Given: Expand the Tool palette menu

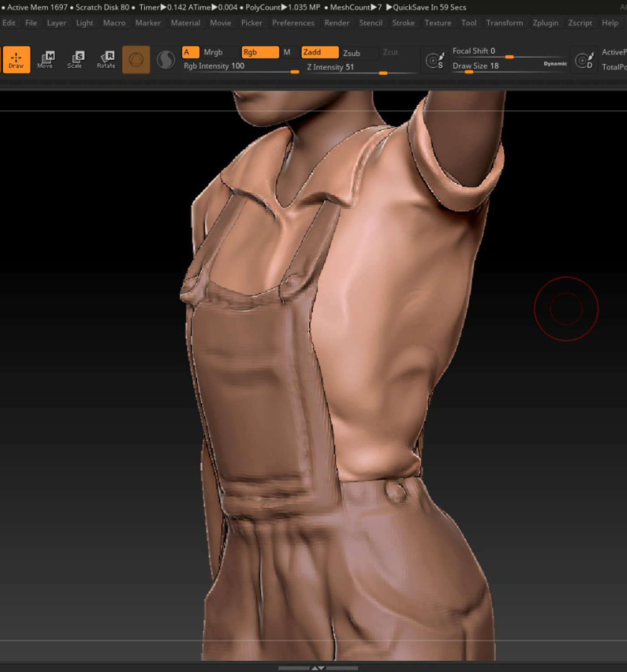Looking at the screenshot, I should pyautogui.click(x=469, y=23).
